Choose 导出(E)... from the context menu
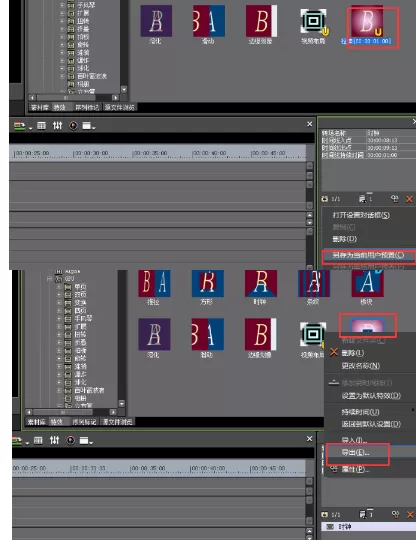 [x=355, y=453]
